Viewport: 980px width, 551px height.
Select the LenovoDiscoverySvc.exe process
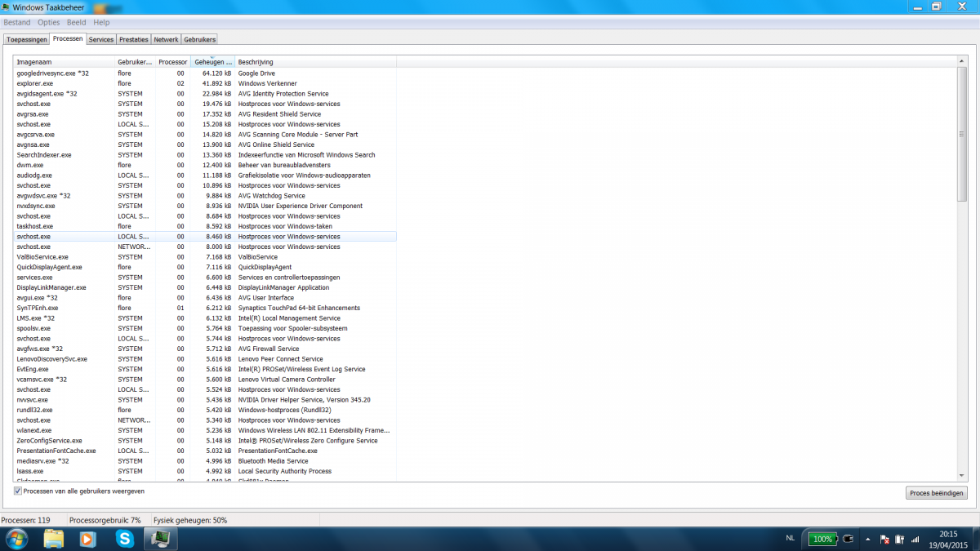pos(205,359)
